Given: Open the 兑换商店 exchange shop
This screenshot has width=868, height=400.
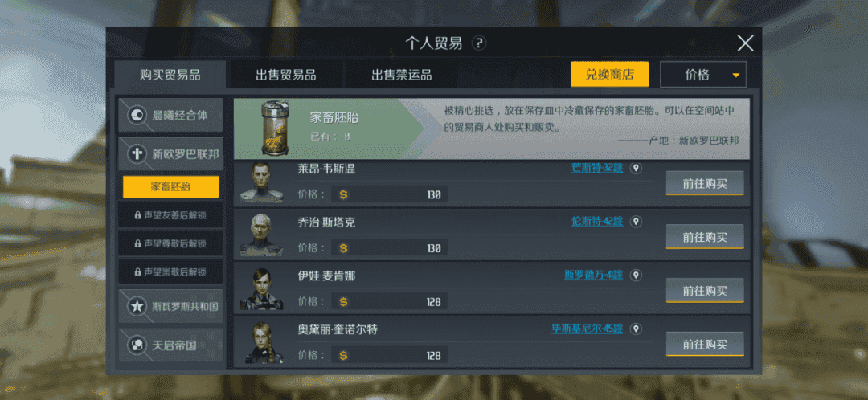Looking at the screenshot, I should (x=609, y=75).
